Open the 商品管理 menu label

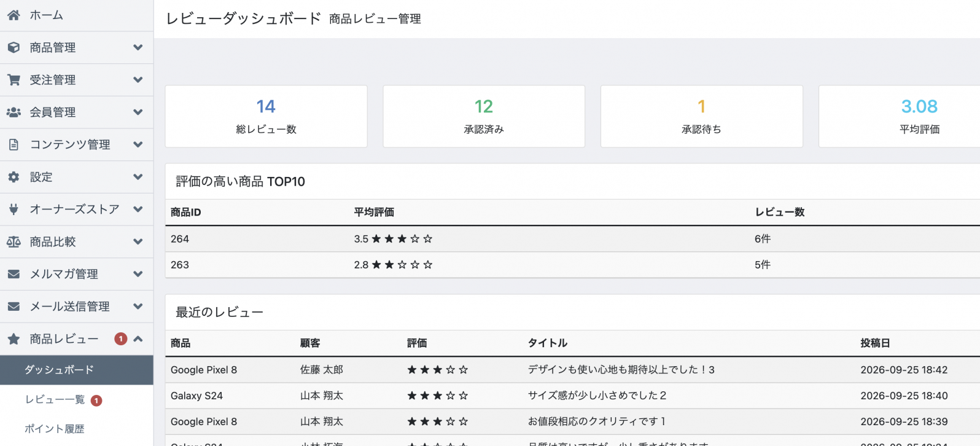[x=53, y=47]
